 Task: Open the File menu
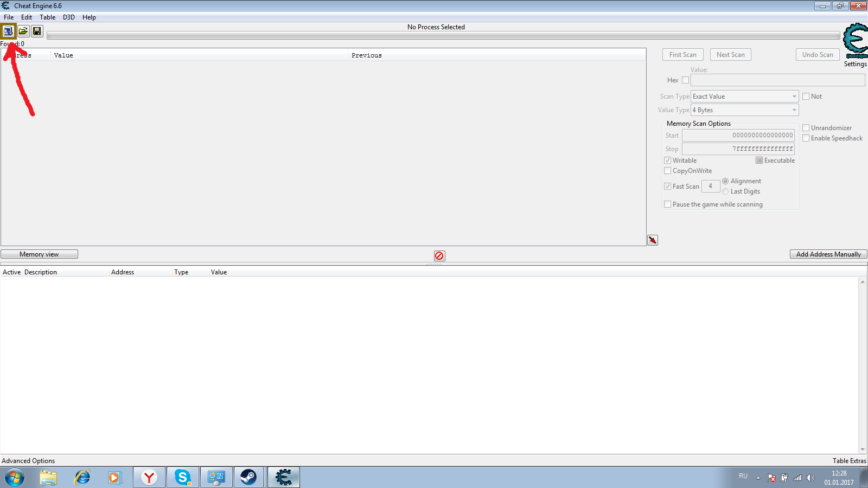coord(9,17)
